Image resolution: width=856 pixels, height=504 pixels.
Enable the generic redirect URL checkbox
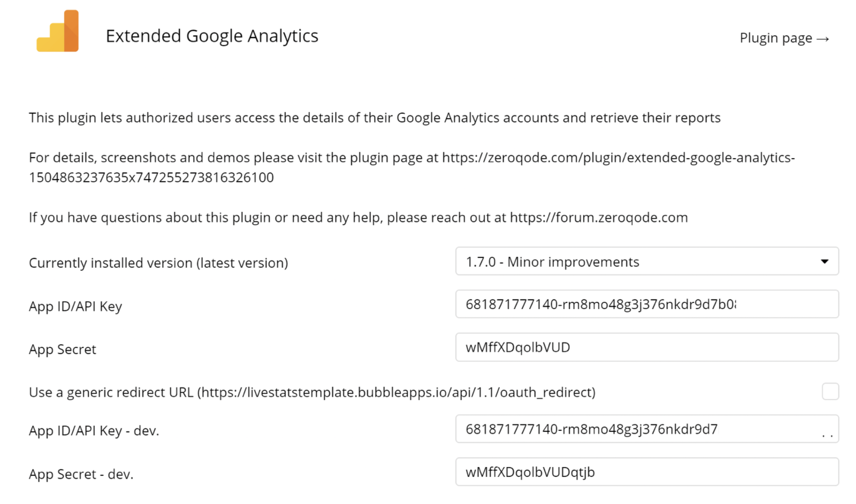[x=830, y=391]
